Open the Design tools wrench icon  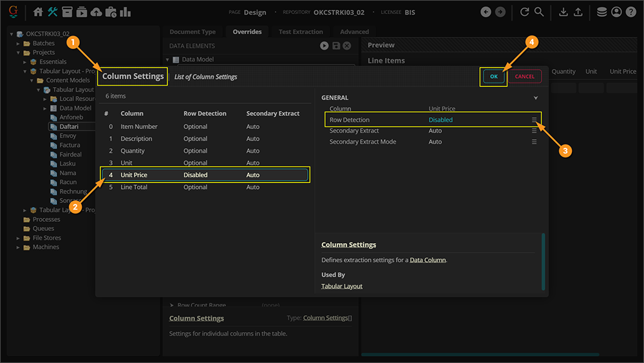(x=53, y=12)
